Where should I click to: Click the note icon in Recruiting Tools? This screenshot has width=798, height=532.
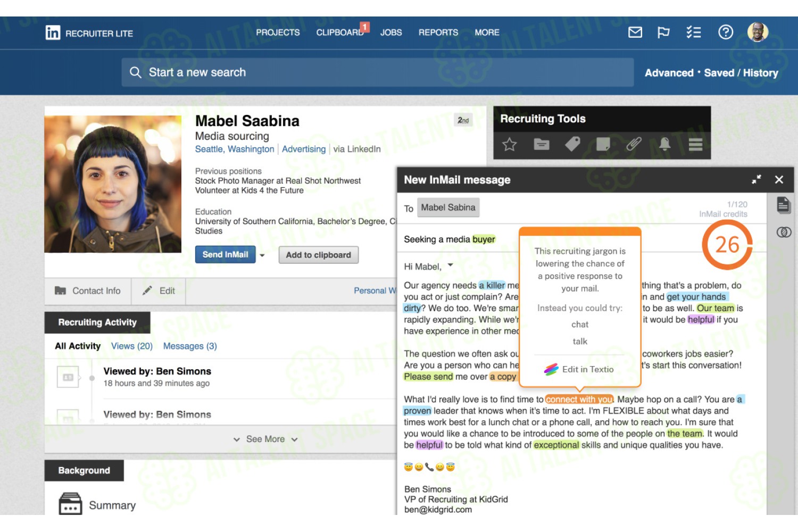pyautogui.click(x=603, y=144)
